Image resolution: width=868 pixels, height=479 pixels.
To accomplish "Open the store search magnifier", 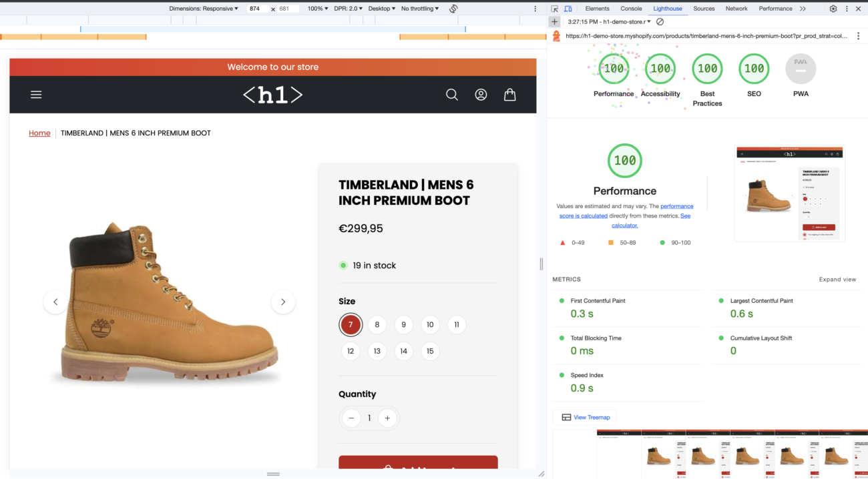I will point(452,95).
